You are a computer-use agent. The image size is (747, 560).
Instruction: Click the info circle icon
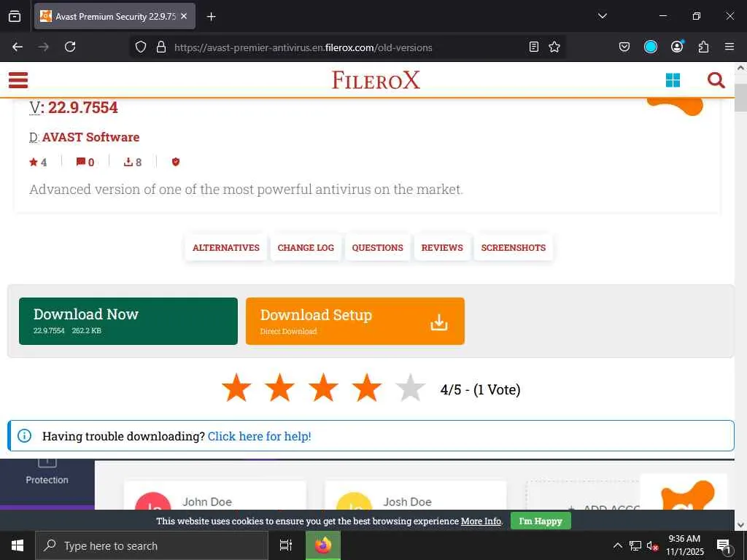point(24,436)
